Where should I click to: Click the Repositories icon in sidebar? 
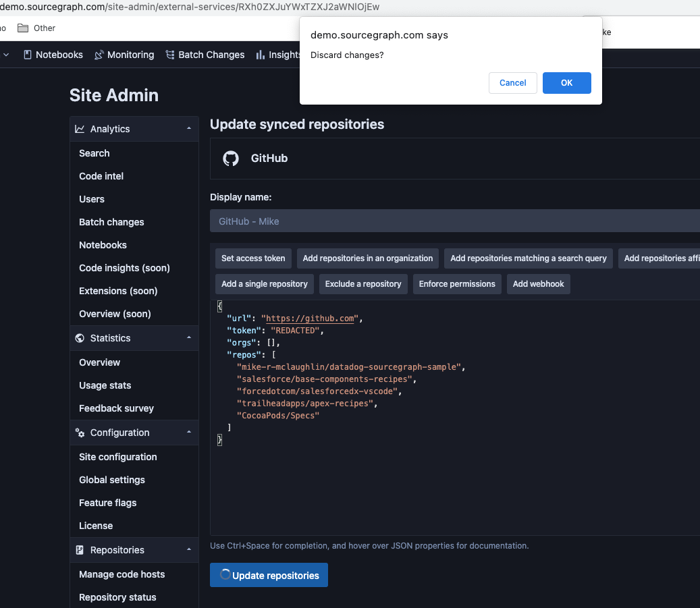(80, 550)
